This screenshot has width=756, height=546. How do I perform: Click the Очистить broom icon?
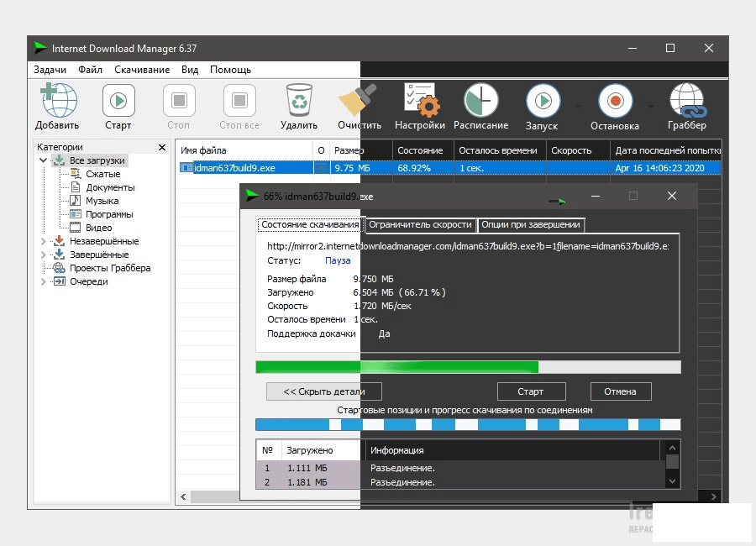tap(357, 100)
